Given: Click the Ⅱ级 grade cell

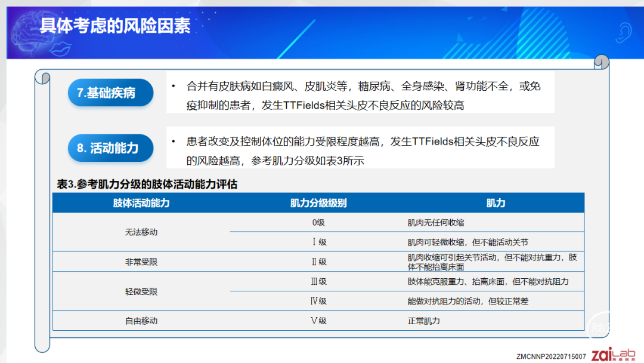Looking at the screenshot, I should click(318, 262).
